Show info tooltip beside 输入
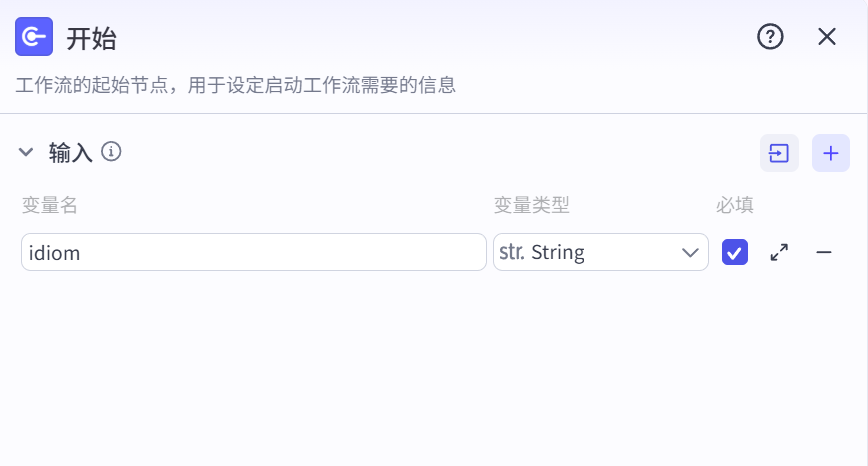Image resolution: width=868 pixels, height=466 pixels. pos(111,151)
